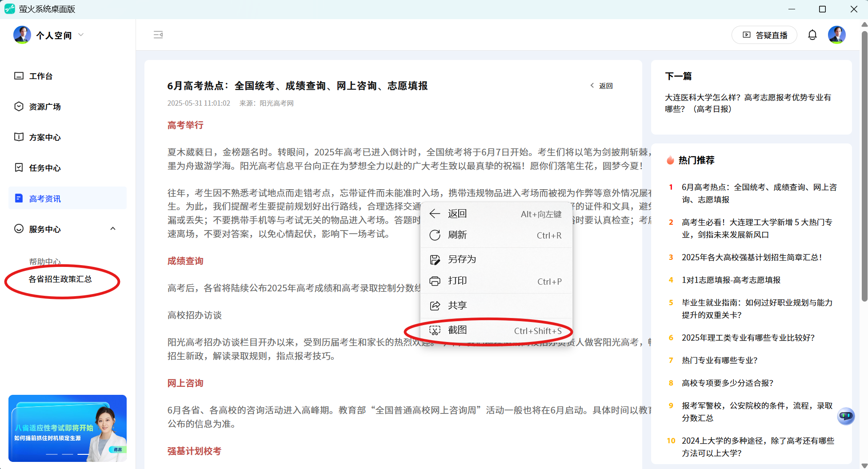Open 工作台 in the sidebar

[x=41, y=76]
